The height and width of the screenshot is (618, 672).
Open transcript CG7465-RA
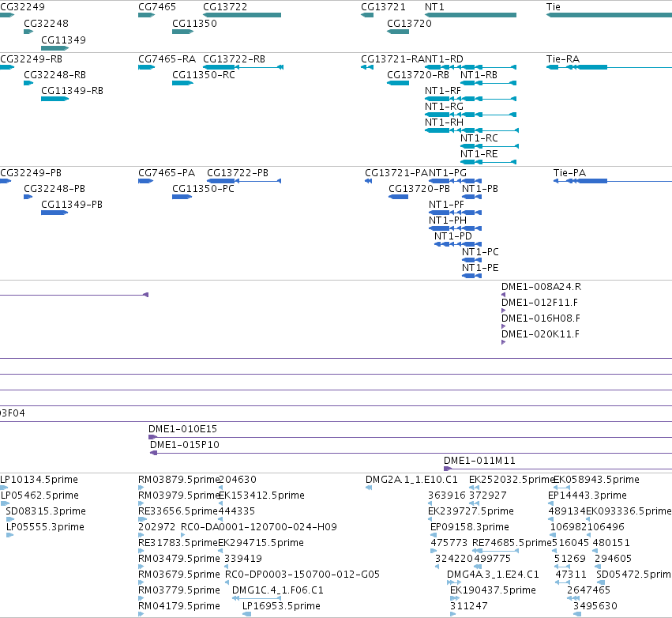coord(167,59)
